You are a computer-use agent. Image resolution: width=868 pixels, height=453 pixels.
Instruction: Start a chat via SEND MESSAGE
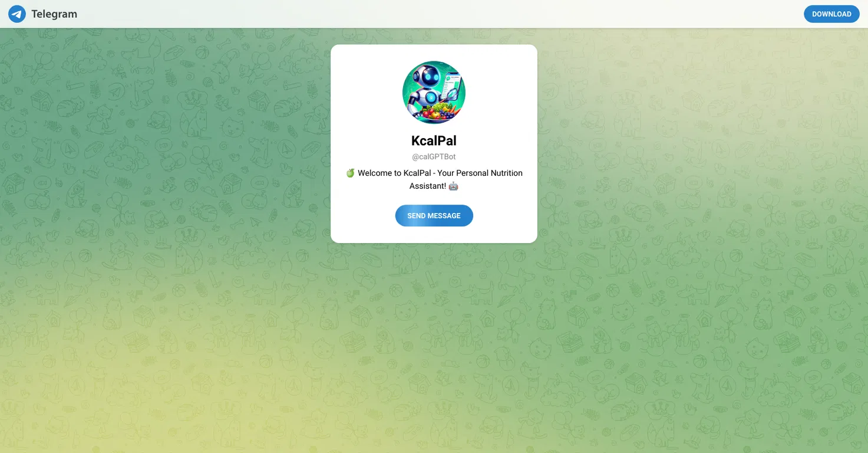coord(434,216)
